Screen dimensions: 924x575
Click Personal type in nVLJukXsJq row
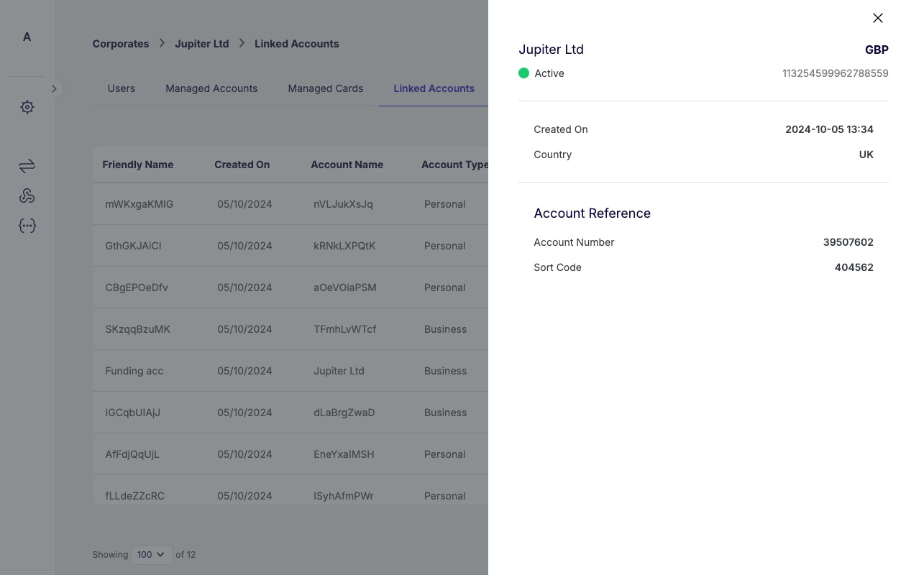click(444, 204)
